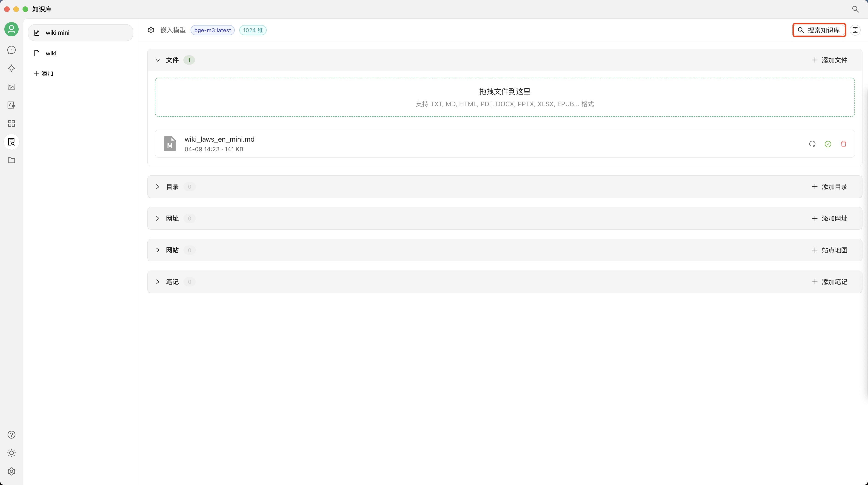Click the 04-09 14:23 · 141 KB details
868x485 pixels.
pyautogui.click(x=214, y=149)
